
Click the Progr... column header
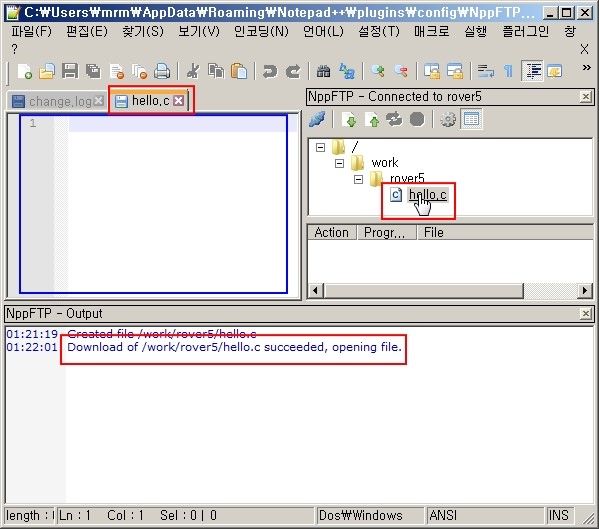click(386, 232)
